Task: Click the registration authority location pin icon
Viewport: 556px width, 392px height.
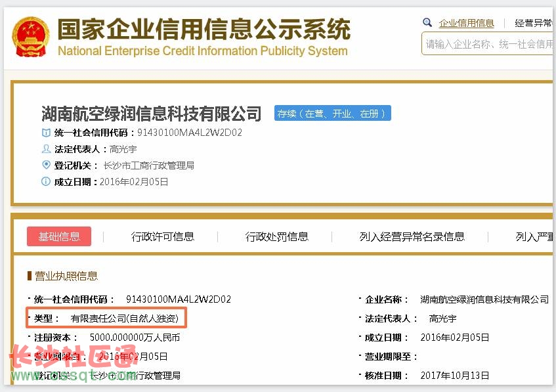Action: 46,165
